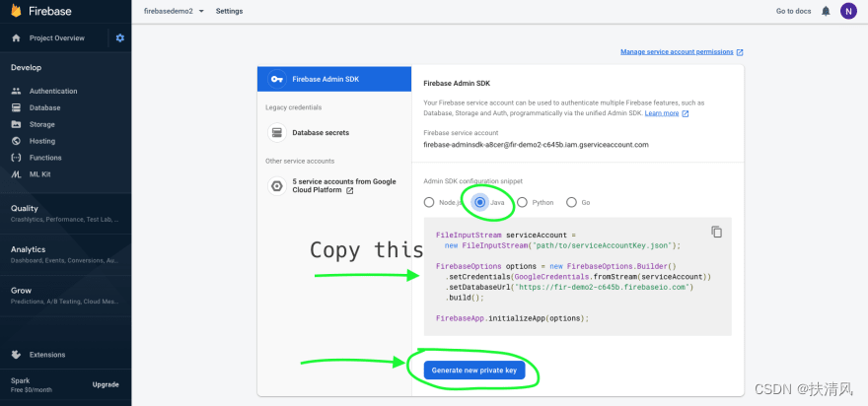
Task: Click the Authentication people icon
Action: [x=16, y=92]
